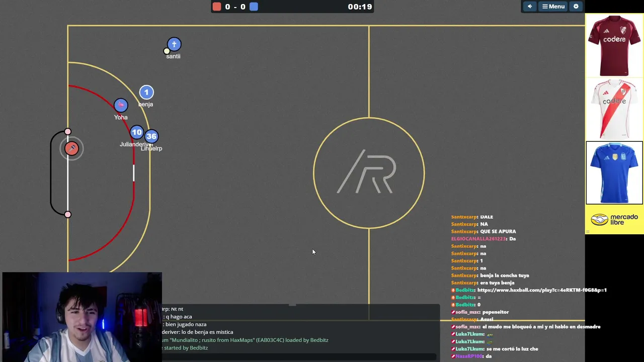Click the streamer webcam overlay
This screenshot has height=362, width=644.
[81, 317]
